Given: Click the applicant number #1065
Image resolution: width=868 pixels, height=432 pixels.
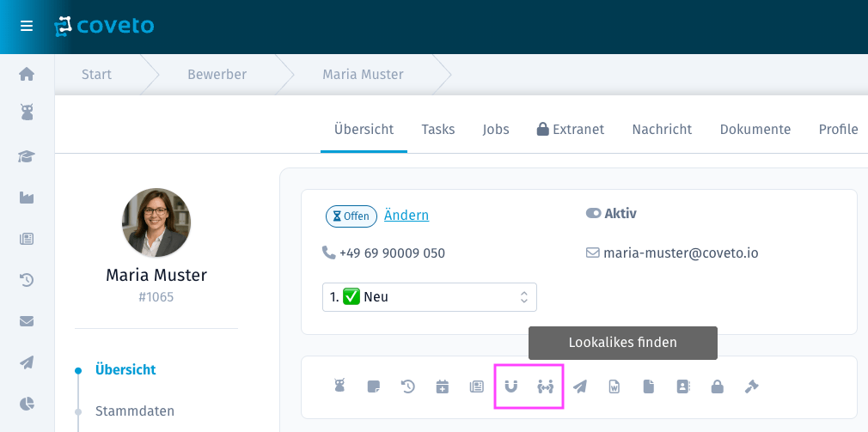Looking at the screenshot, I should click(x=156, y=297).
